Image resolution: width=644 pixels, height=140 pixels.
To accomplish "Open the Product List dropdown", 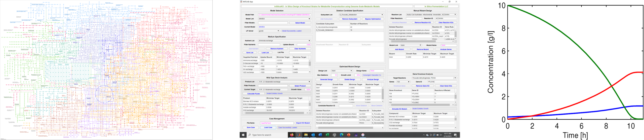I will coord(285,82).
